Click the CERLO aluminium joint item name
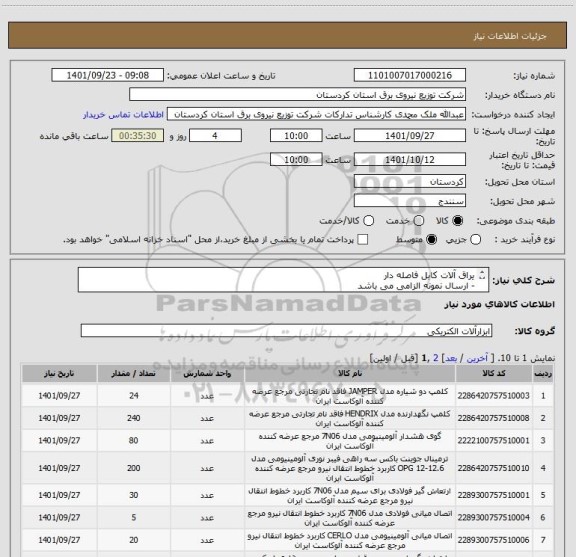 click(350, 540)
